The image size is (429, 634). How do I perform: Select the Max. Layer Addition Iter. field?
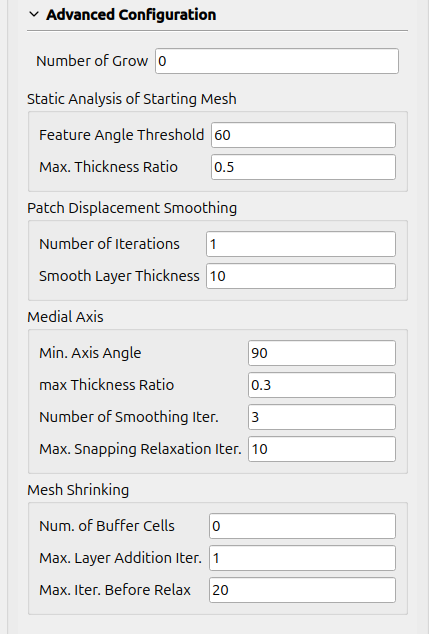point(302,558)
